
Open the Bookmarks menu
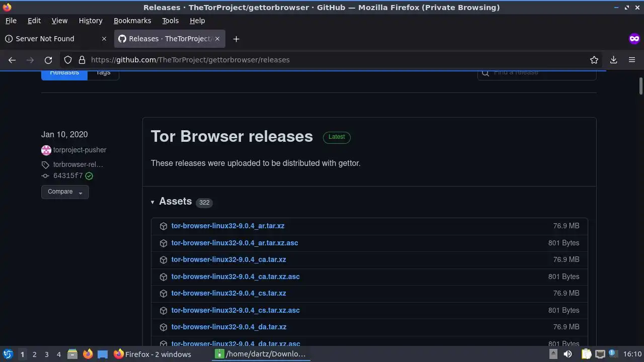coord(132,21)
